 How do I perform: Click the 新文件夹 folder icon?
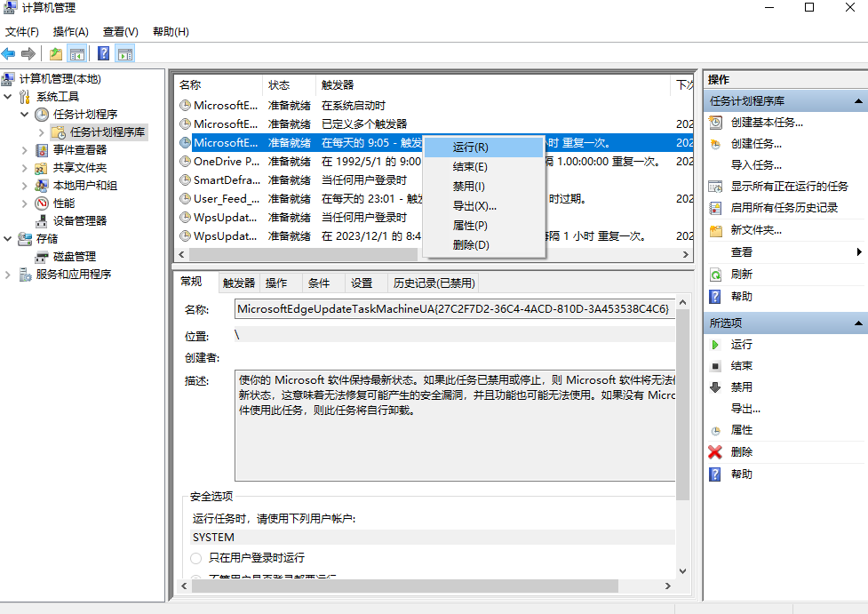pos(715,231)
